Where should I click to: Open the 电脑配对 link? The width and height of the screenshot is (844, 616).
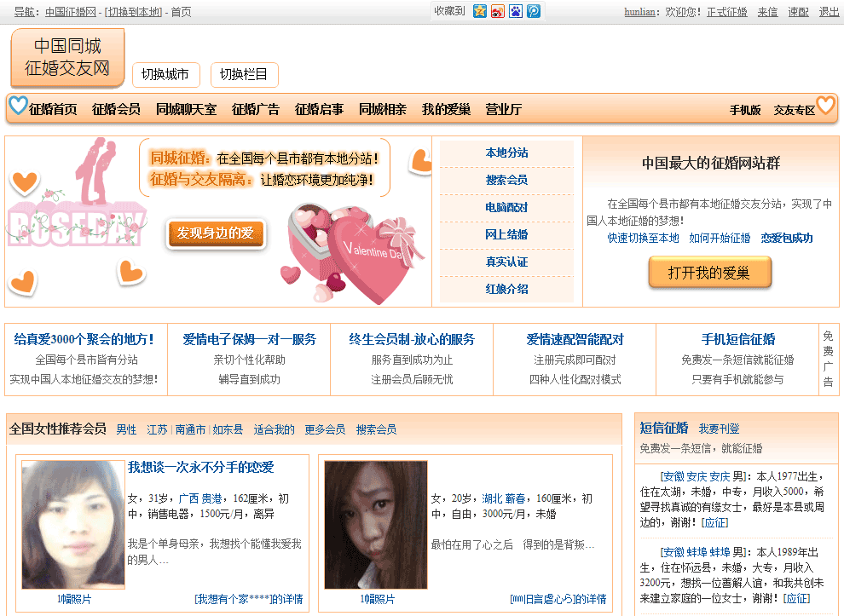pyautogui.click(x=506, y=208)
